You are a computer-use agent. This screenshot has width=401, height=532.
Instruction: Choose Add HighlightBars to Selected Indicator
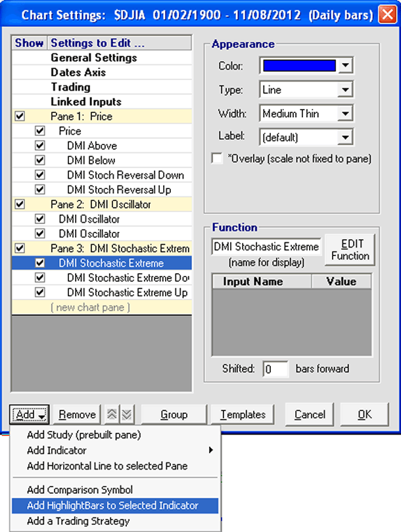(x=112, y=506)
